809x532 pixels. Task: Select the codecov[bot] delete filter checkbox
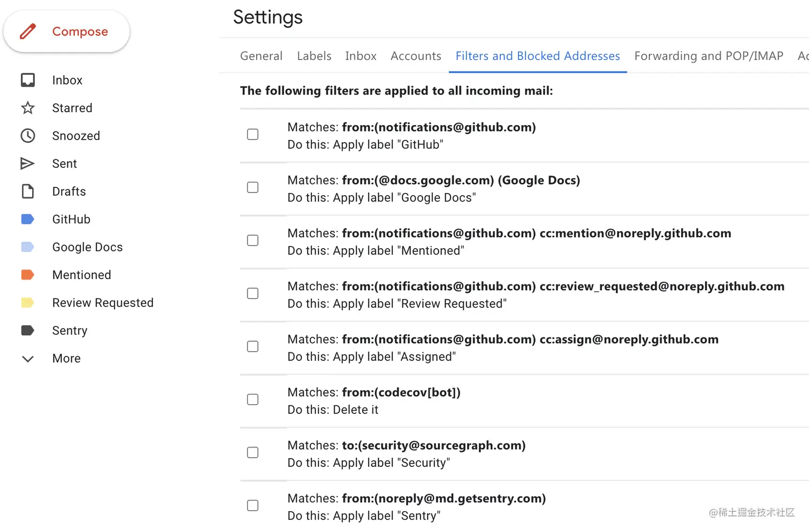point(253,399)
